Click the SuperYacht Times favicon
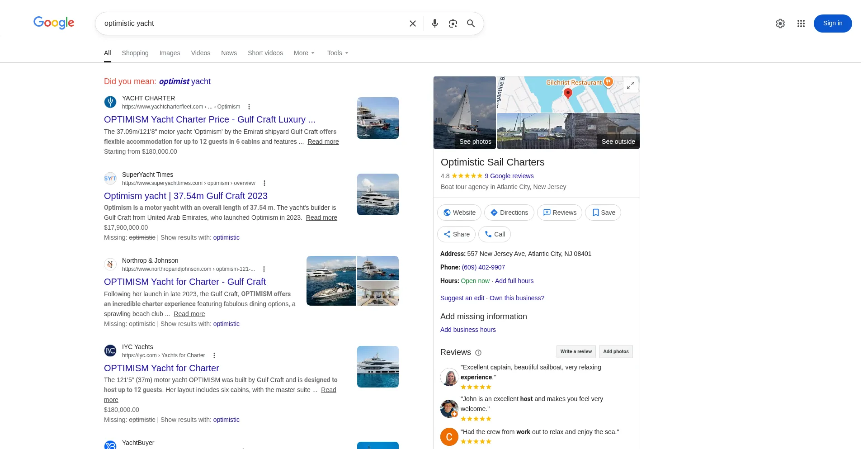868x449 pixels. [110, 179]
